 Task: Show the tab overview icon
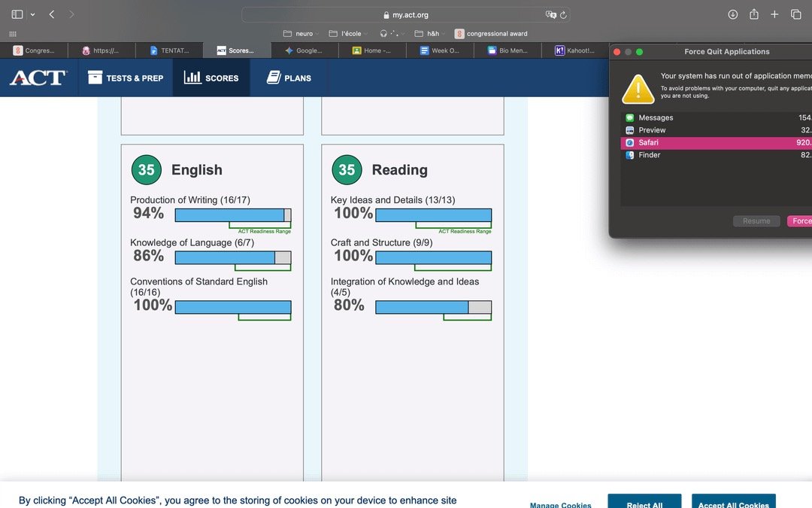coord(796,14)
